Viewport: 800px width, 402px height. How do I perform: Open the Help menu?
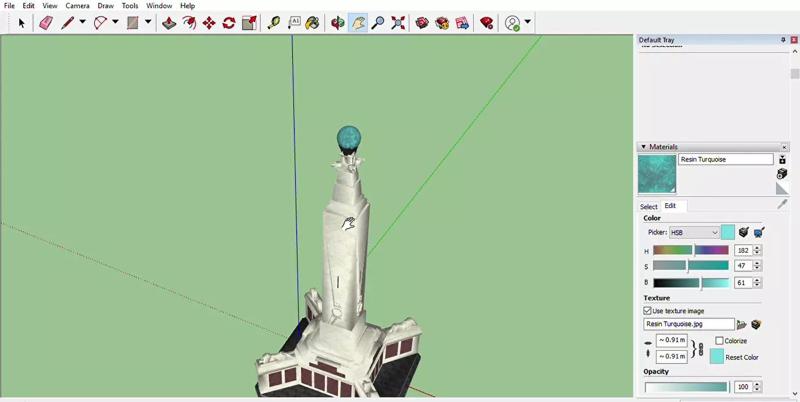187,6
